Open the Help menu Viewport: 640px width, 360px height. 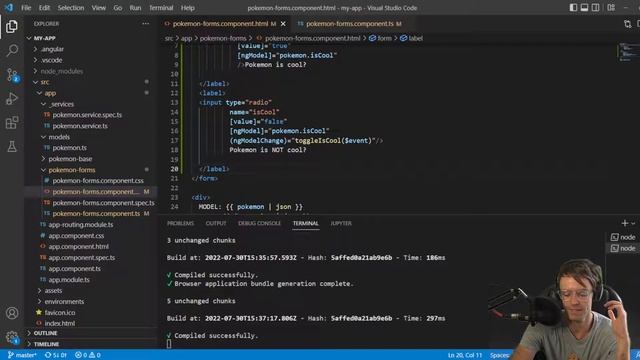187,8
